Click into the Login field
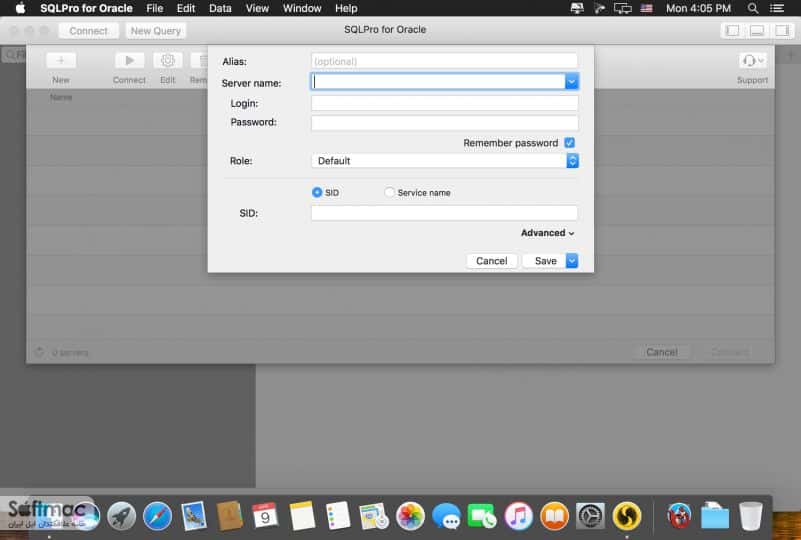The height and width of the screenshot is (540, 801). click(x=444, y=103)
